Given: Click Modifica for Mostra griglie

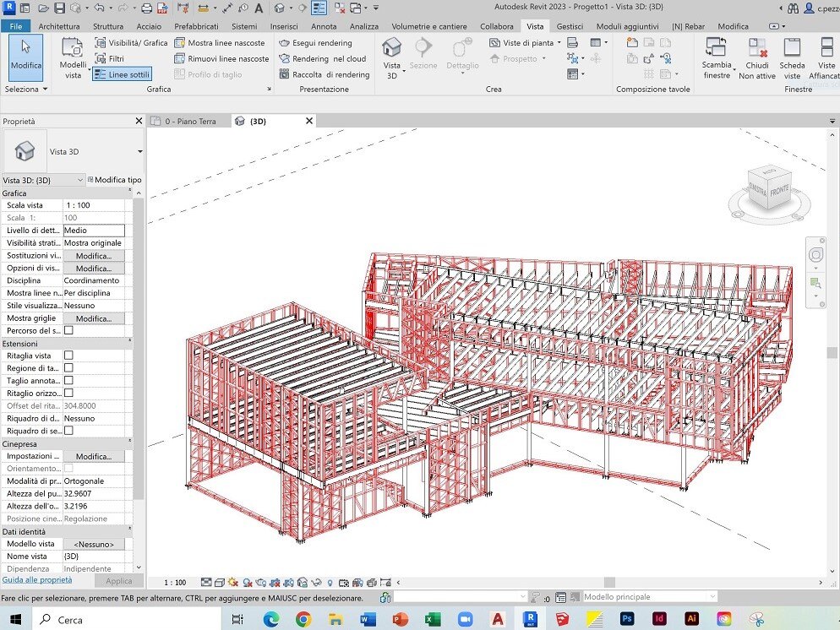Looking at the screenshot, I should tap(94, 318).
